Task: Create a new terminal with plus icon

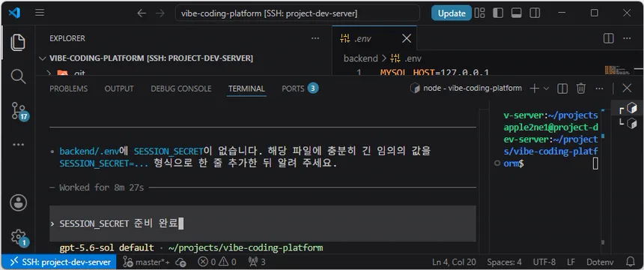Action: [535, 88]
